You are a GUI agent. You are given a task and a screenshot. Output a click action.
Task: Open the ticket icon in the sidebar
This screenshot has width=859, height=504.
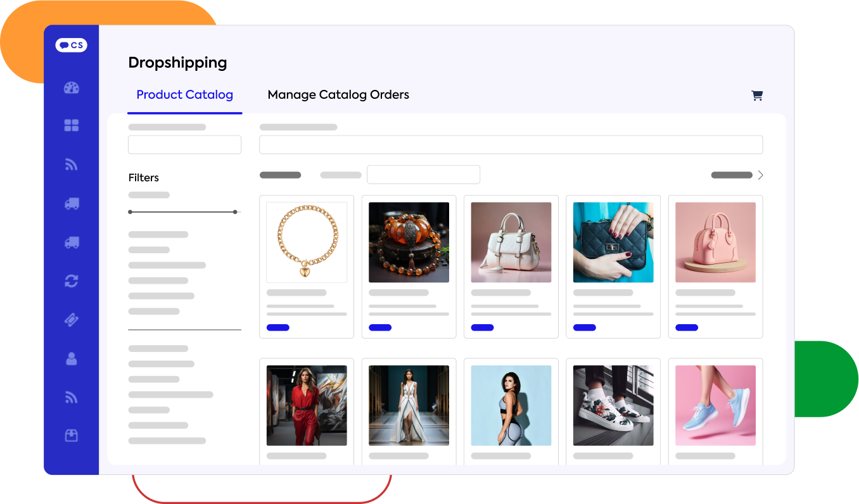coord(72,320)
